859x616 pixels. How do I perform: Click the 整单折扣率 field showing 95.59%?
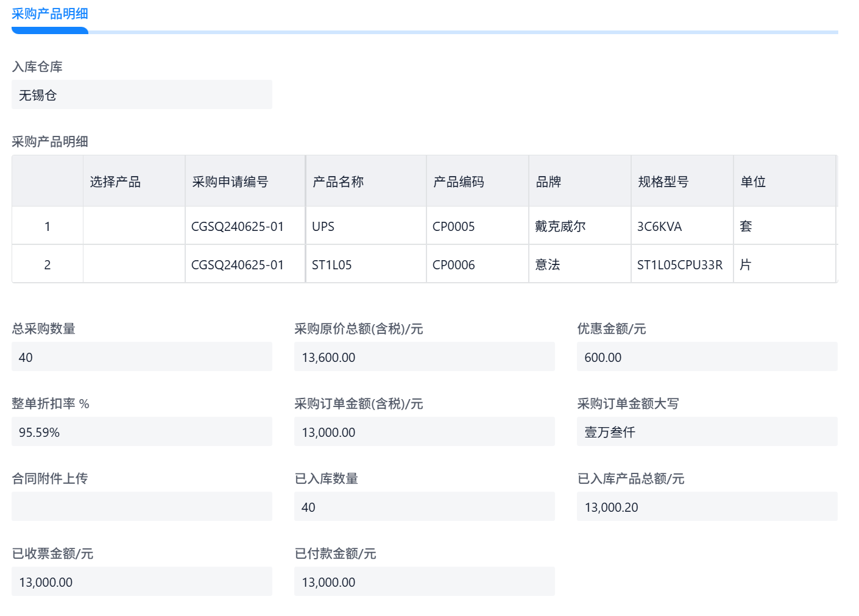tap(141, 432)
